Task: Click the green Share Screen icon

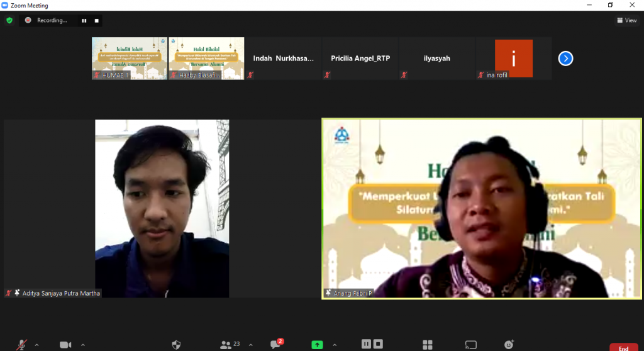Action: [x=317, y=345]
